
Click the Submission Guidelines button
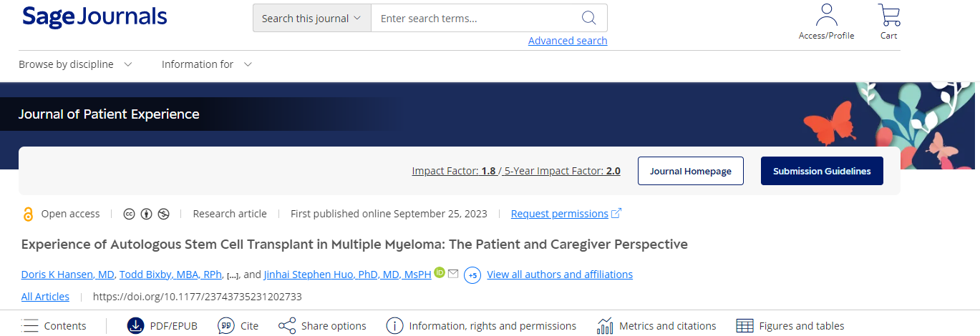click(822, 172)
